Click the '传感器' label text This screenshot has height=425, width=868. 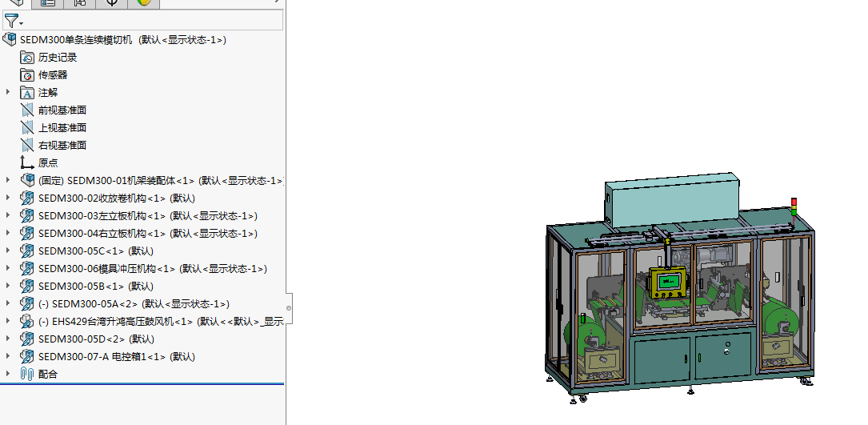click(x=53, y=74)
